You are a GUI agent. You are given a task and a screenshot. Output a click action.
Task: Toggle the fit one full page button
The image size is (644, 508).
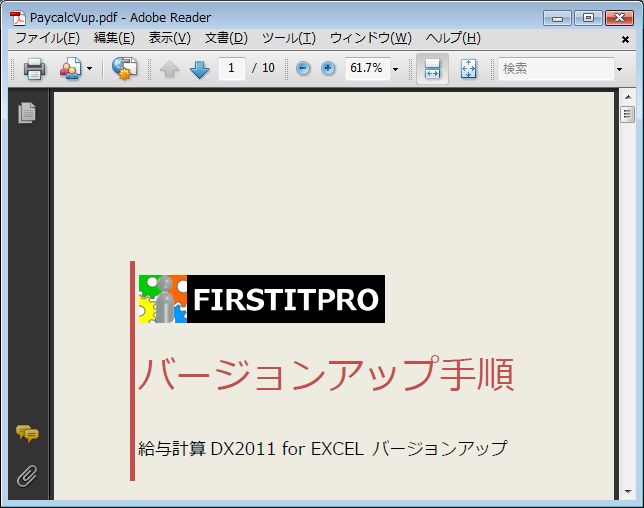pyautogui.click(x=469, y=69)
